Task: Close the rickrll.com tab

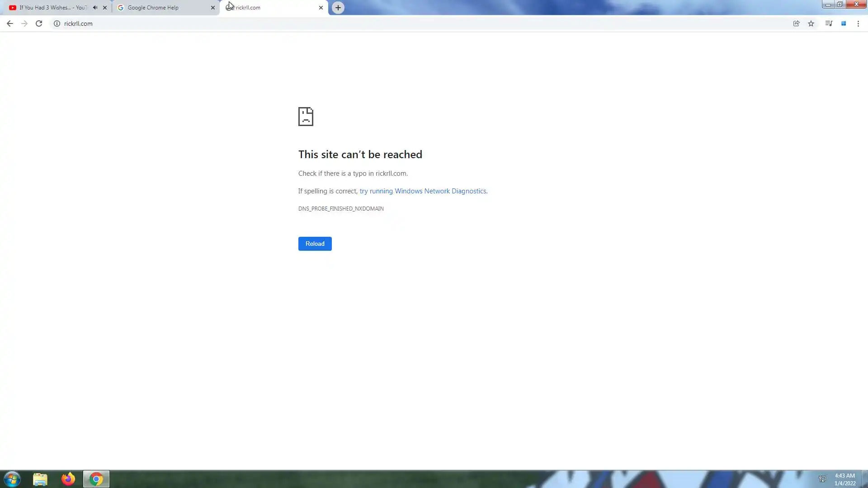Action: point(321,8)
